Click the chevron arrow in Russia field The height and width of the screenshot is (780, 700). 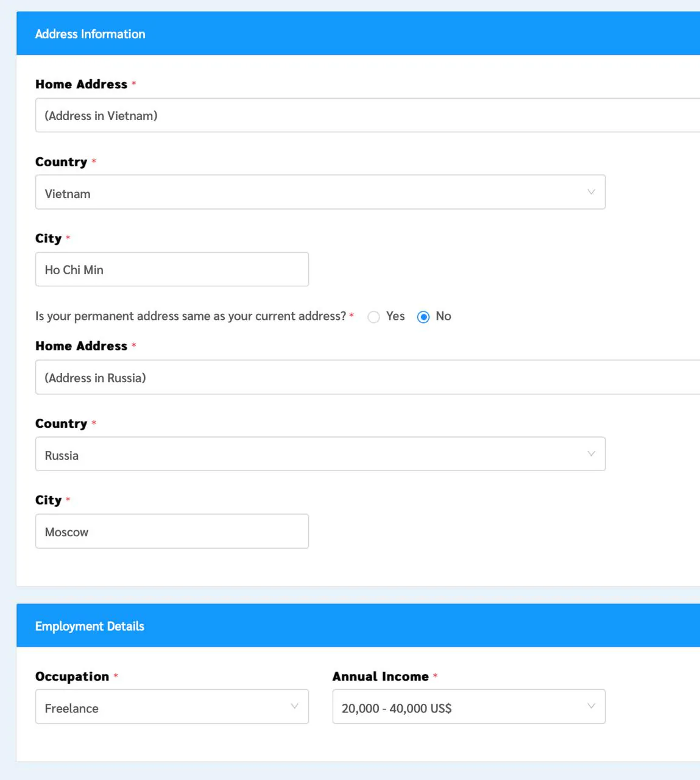pyautogui.click(x=591, y=454)
